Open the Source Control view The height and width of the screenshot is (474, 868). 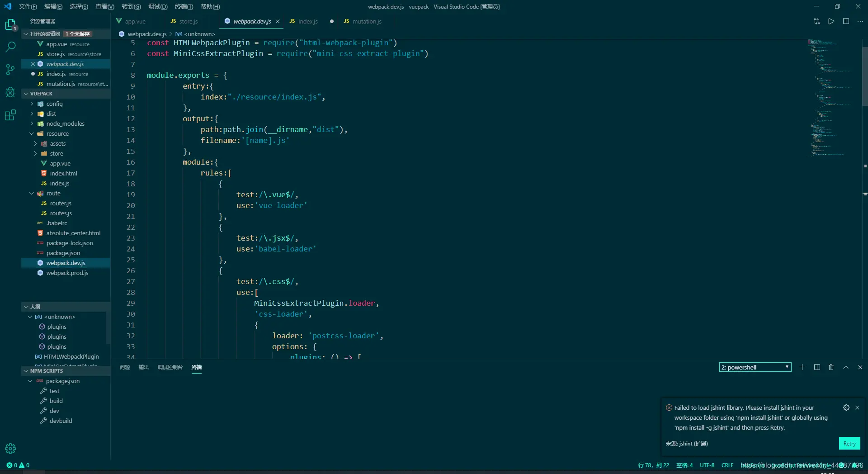(10, 70)
